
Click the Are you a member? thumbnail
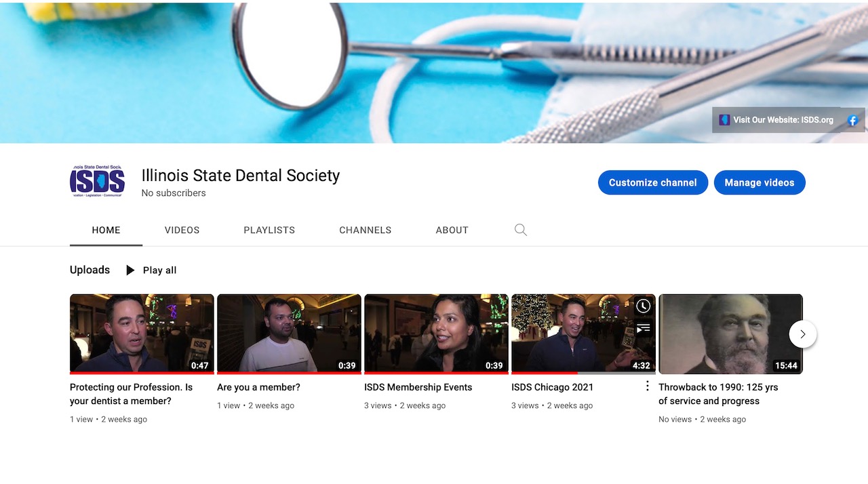point(289,333)
